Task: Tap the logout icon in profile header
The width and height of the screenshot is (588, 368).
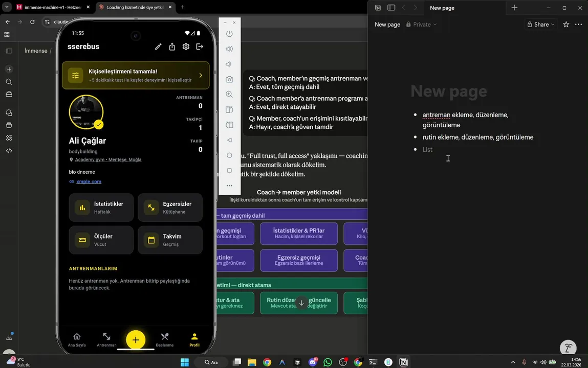Action: [x=200, y=47]
